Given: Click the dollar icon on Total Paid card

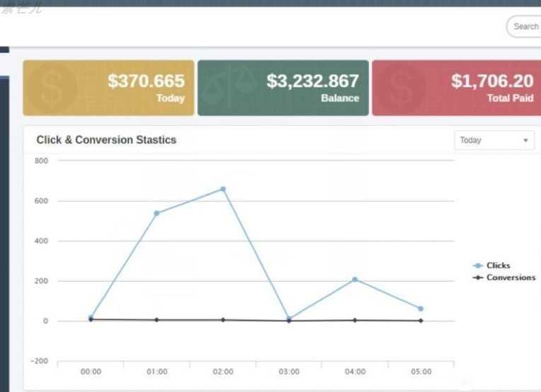Looking at the screenshot, I should (402, 86).
